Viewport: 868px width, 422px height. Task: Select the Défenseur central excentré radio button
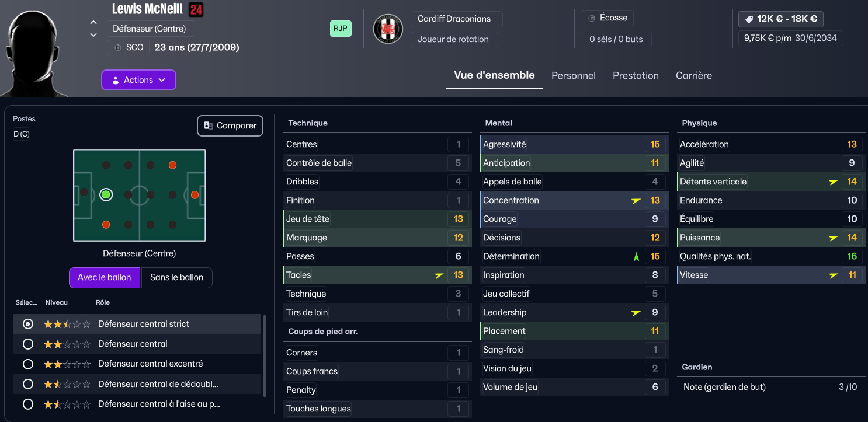point(27,364)
